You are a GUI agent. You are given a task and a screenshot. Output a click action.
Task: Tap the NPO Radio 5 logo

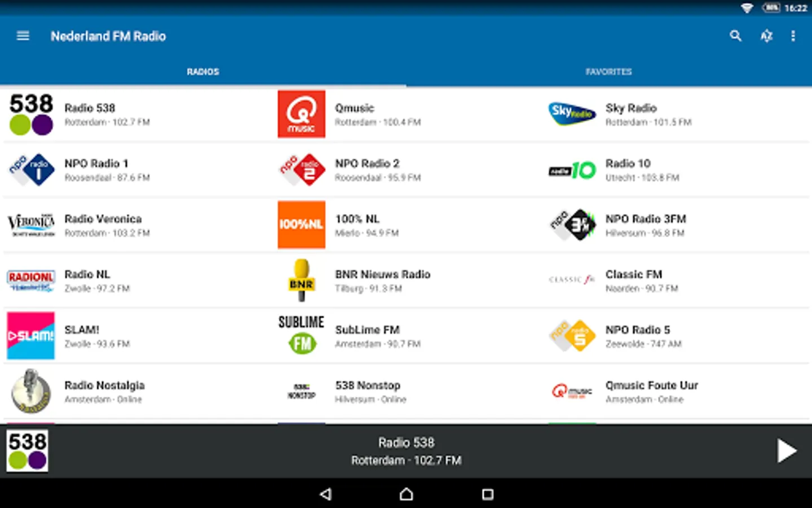point(572,336)
